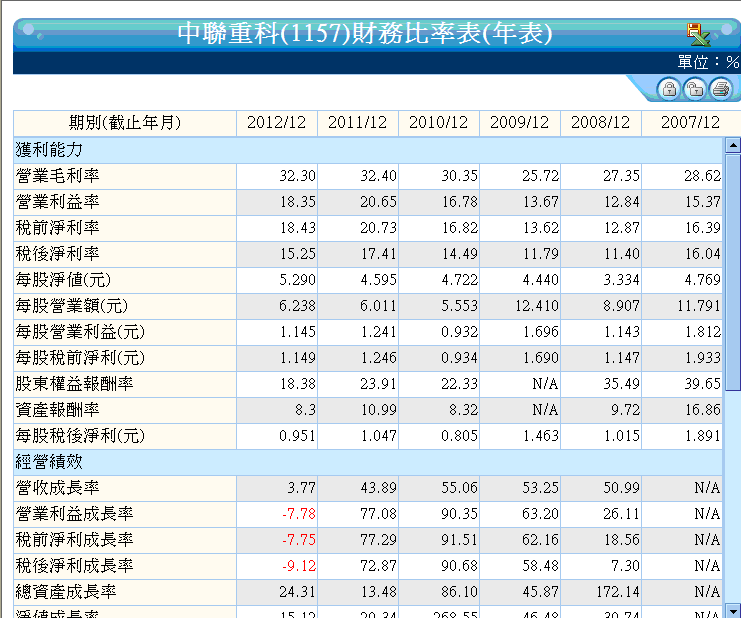Screen dimensions: 741x618
Task: Click the 總資產成長率 row label
Action: pos(66,592)
